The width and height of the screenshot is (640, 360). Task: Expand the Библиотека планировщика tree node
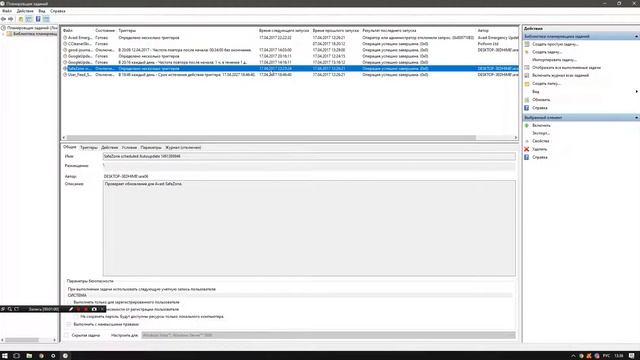[x=3, y=34]
